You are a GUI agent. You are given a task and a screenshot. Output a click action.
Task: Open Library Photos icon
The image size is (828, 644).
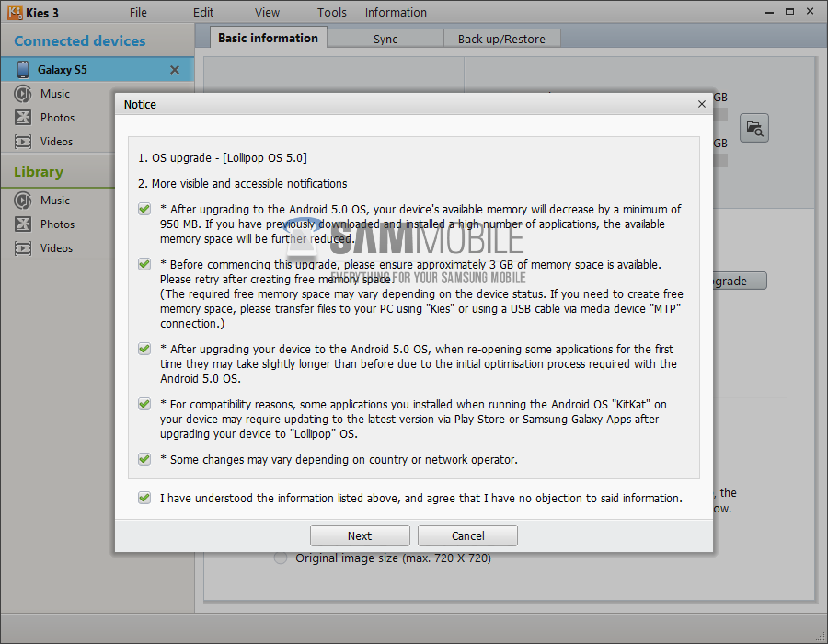(23, 224)
